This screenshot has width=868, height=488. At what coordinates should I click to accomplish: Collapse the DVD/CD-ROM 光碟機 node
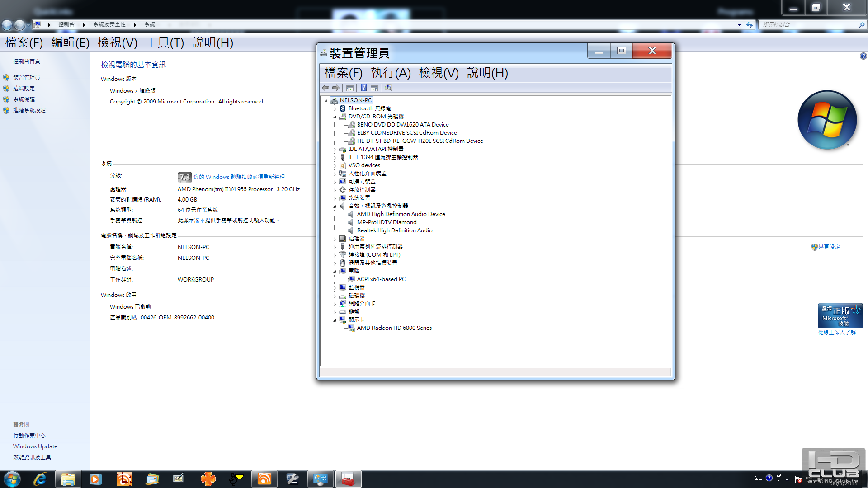(335, 117)
